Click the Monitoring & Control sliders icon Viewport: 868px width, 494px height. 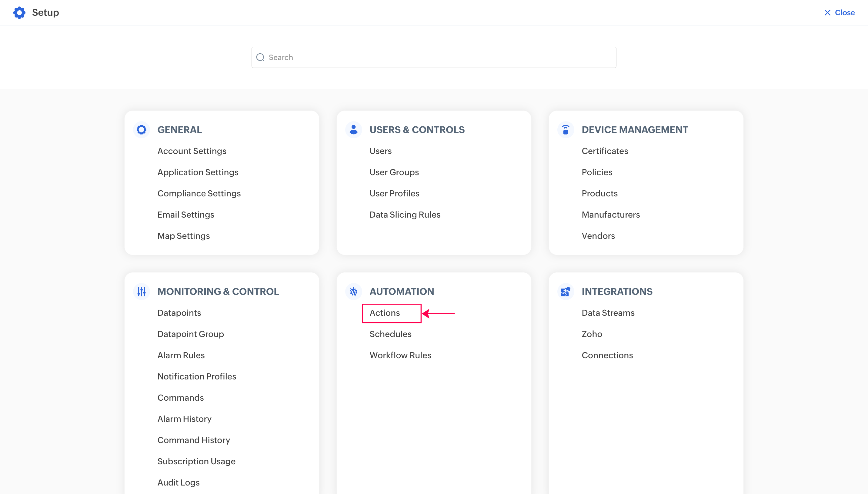[142, 292]
